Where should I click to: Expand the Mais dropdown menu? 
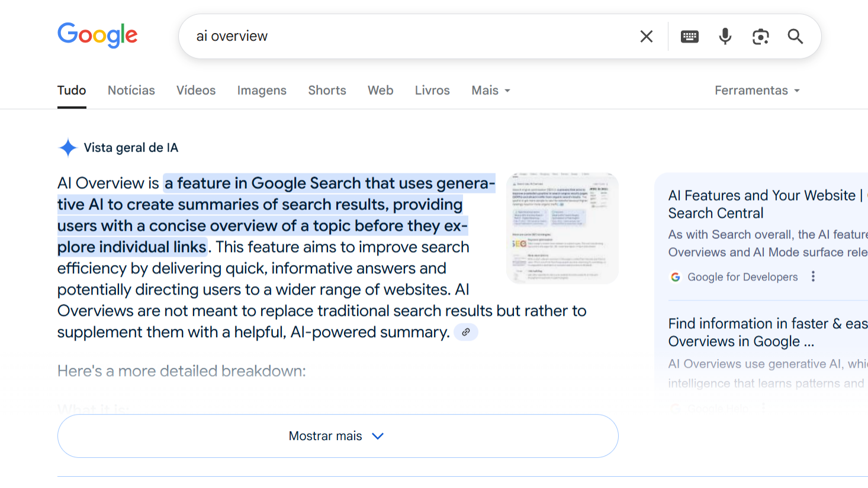(490, 91)
